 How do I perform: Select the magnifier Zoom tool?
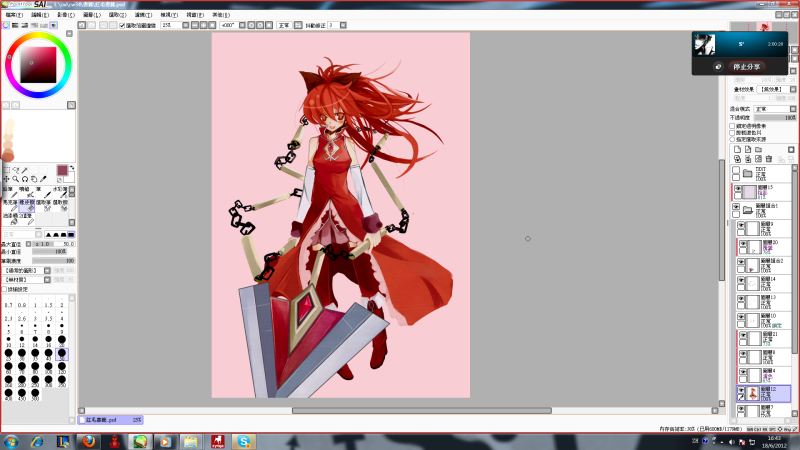pyautogui.click(x=17, y=179)
